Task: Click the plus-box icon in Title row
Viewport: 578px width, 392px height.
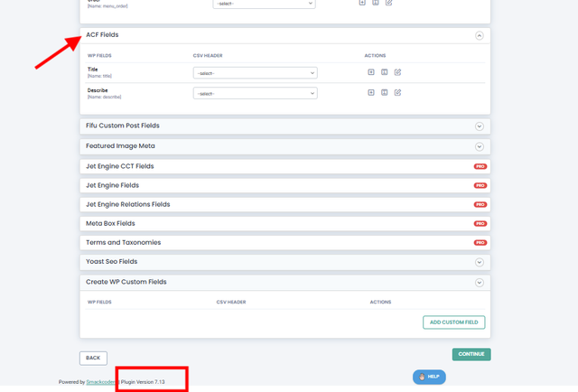Action: click(x=371, y=72)
